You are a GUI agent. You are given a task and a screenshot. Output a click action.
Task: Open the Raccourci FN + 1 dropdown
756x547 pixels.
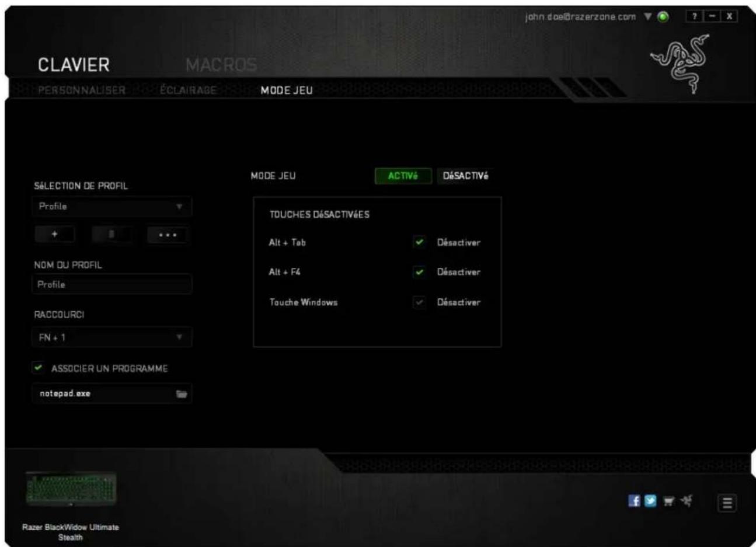coord(112,337)
